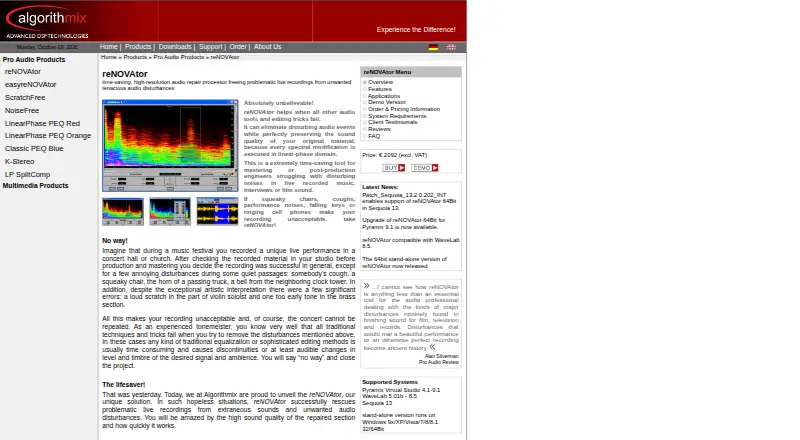Open LinearPhase PEQ Orange page
800x440 pixels.
click(48, 136)
